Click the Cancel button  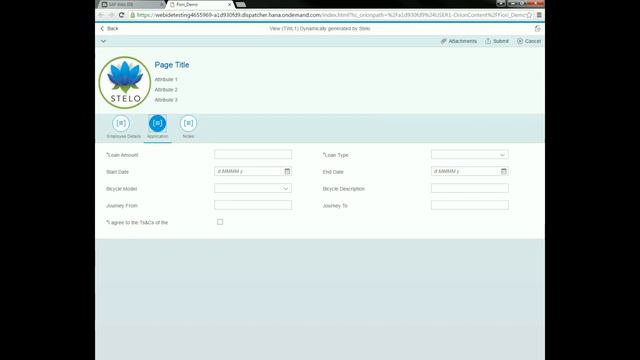529,41
